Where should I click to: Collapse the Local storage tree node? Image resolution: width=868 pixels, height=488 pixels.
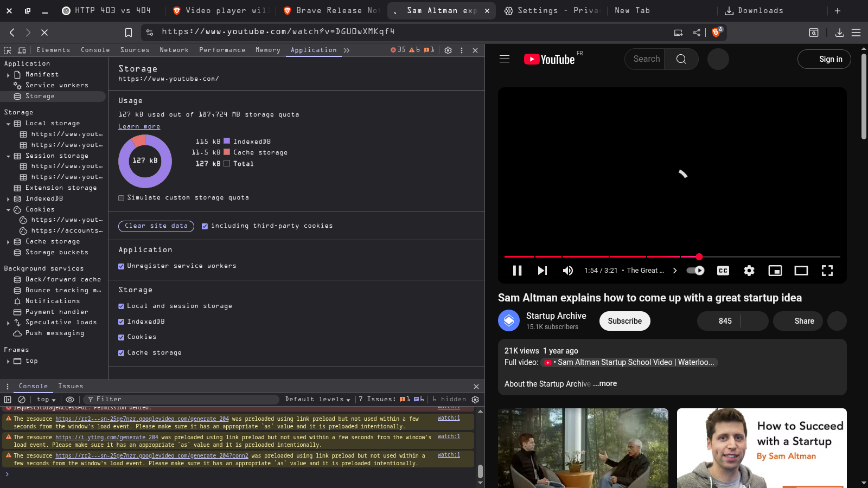tap(8, 124)
